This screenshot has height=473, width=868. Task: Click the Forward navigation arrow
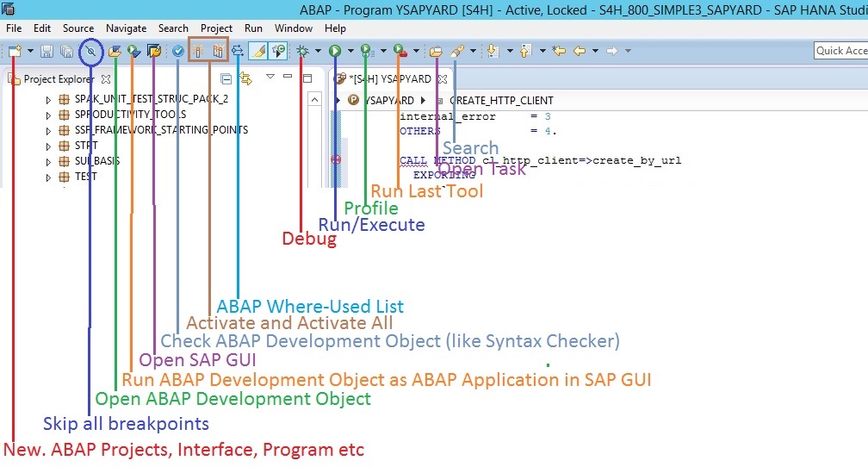(x=611, y=51)
